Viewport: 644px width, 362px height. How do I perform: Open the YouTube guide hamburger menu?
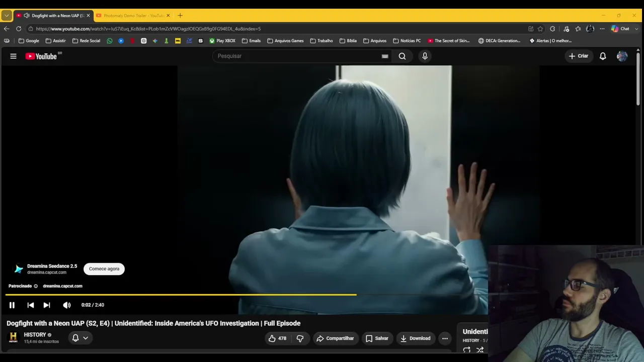pos(14,56)
